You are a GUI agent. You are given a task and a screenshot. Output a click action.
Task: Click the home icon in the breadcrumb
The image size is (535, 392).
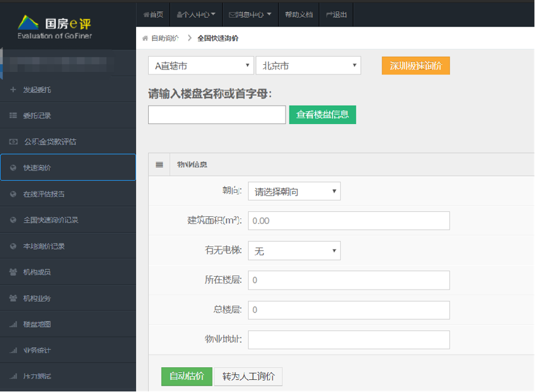pyautogui.click(x=145, y=38)
